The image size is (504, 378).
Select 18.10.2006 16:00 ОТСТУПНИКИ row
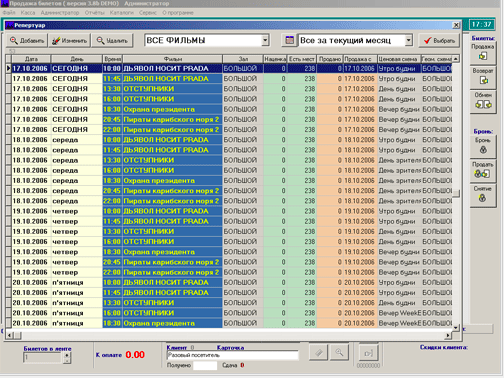click(232, 170)
